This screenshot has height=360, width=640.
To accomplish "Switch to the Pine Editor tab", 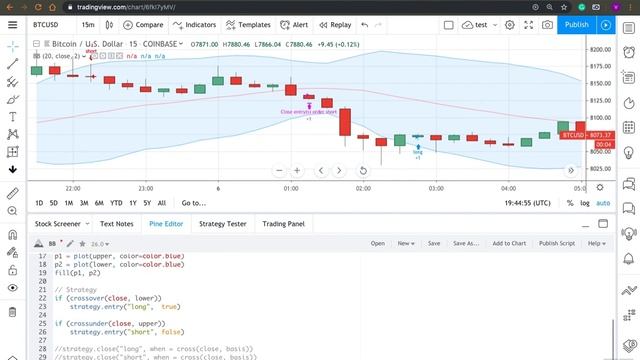I will pos(166,224).
